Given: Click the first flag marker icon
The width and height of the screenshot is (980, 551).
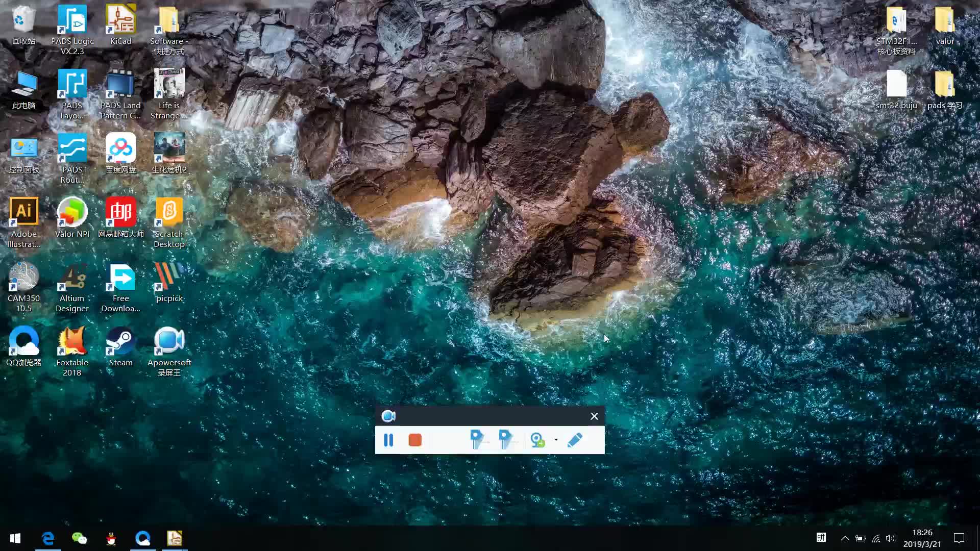Looking at the screenshot, I should 478,440.
